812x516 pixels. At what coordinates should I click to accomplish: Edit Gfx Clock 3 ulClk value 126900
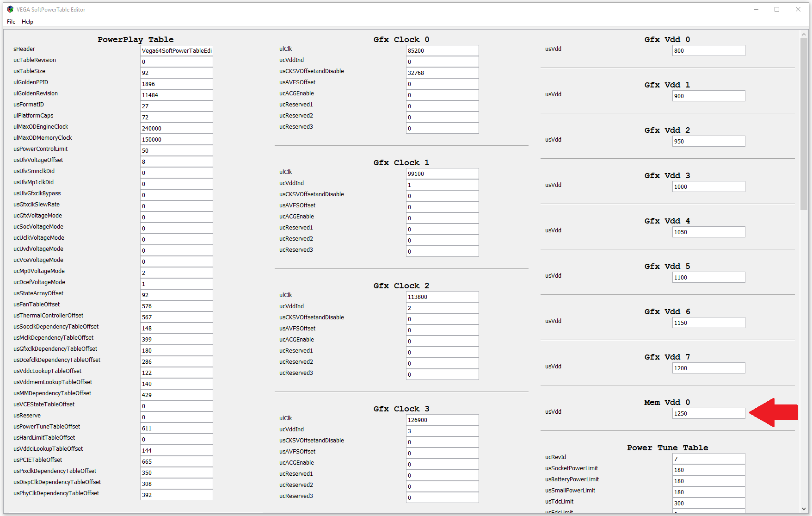[x=443, y=420]
